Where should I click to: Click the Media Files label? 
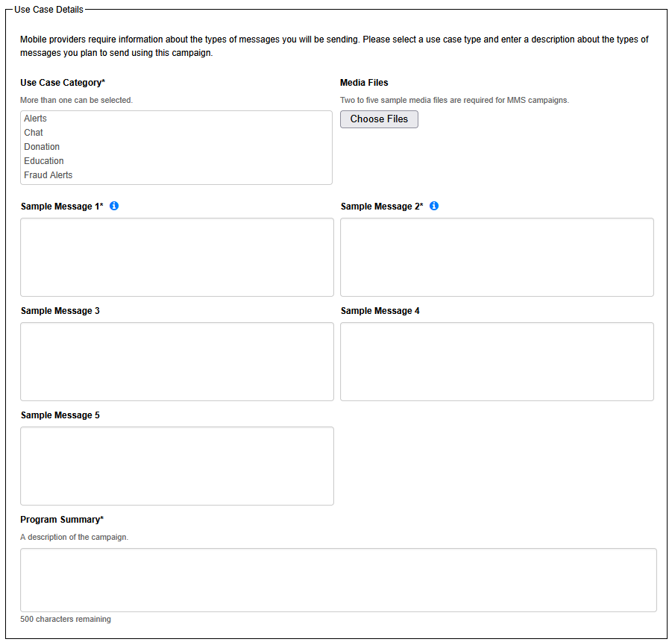[x=364, y=83]
